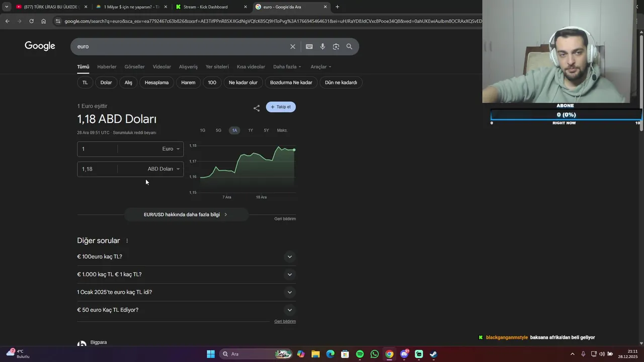The image size is (644, 362).
Task: Select the Hesaplama suggestion chip
Action: coord(156,82)
